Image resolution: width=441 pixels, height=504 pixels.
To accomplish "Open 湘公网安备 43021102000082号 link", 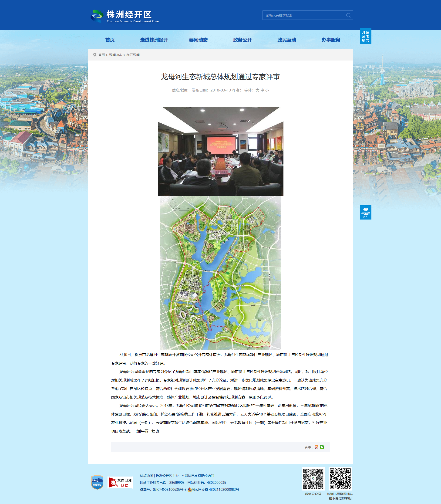I will [x=215, y=490].
